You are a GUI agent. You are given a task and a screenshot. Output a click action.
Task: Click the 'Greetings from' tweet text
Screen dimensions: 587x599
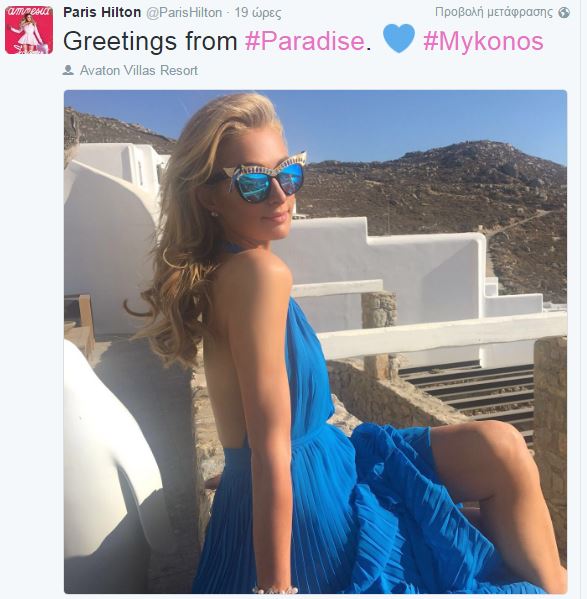[x=150, y=41]
